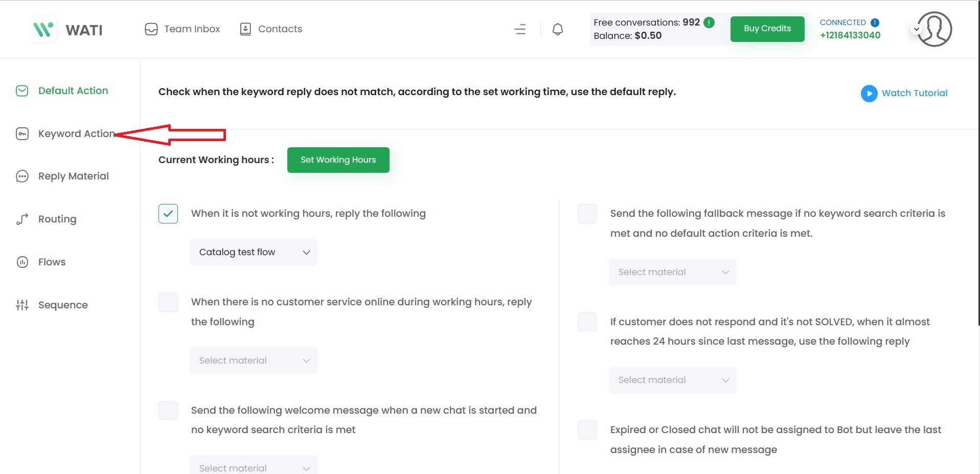Click the Buy Credits button
This screenshot has width=980, height=474.
pos(767,29)
